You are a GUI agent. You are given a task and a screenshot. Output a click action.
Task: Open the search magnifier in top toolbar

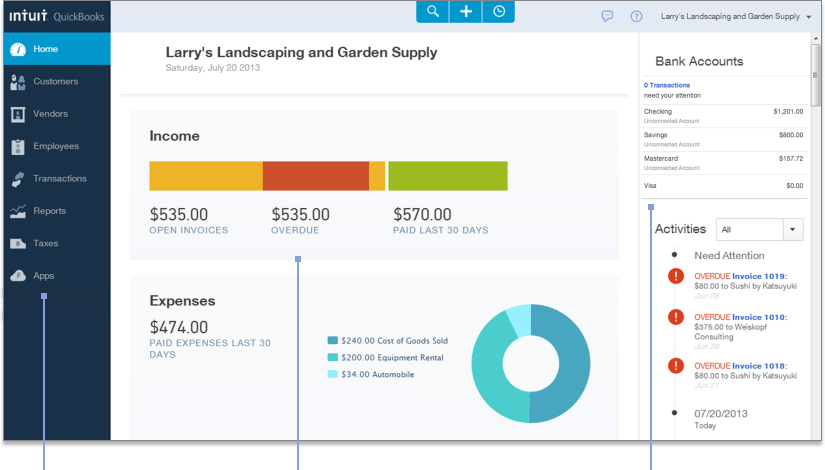coord(432,12)
